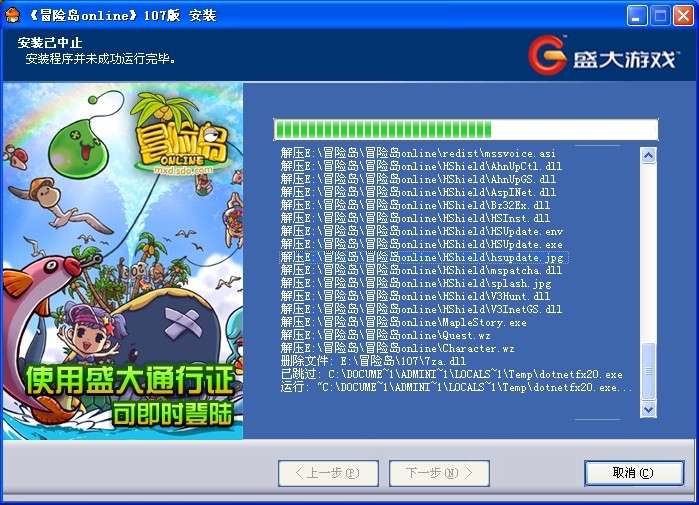Click the mushroom installer icon in title bar
This screenshot has height=505, width=699.
(x=12, y=15)
